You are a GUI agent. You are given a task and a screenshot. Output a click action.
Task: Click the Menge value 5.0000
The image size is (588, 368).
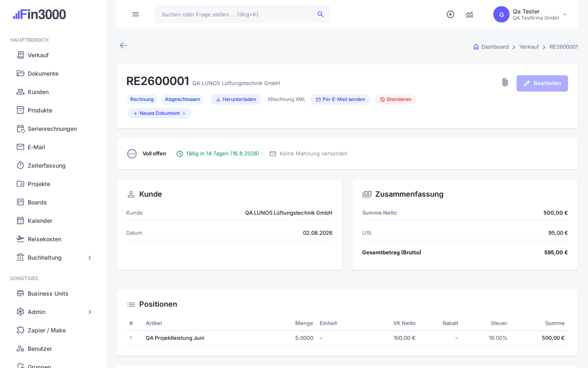point(304,338)
